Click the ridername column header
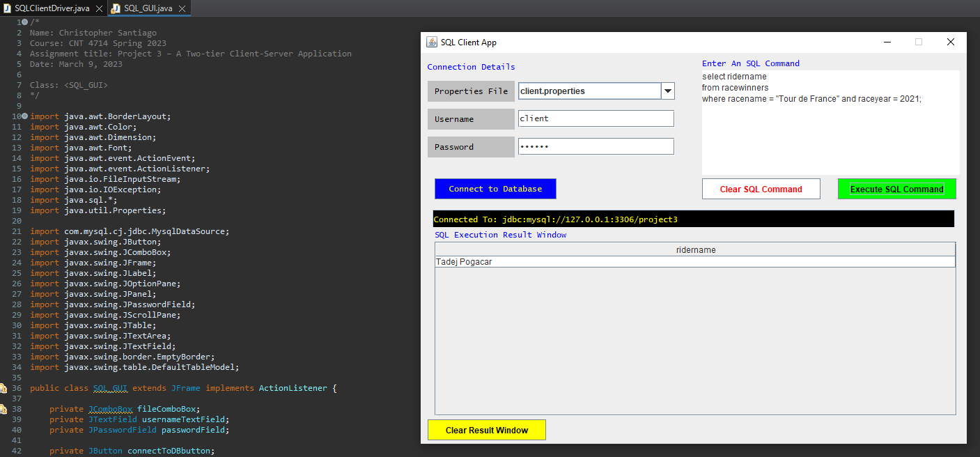This screenshot has height=457, width=980. click(694, 249)
